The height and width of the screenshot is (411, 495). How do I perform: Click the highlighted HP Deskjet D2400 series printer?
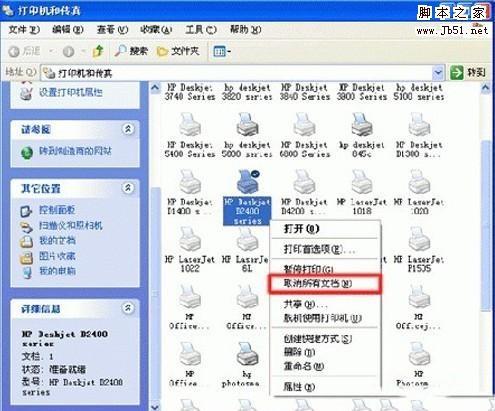coord(247,197)
